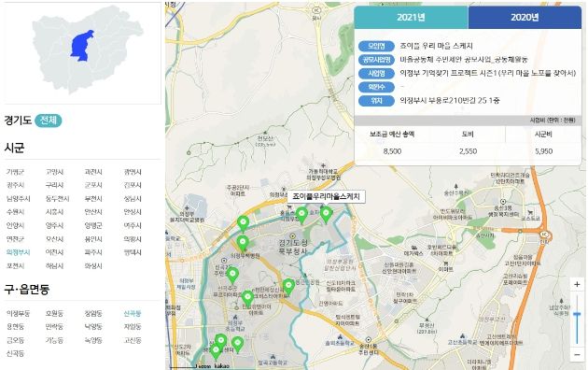Switch to the 2021년 tab
This screenshot has height=370, width=588.
[x=411, y=17]
